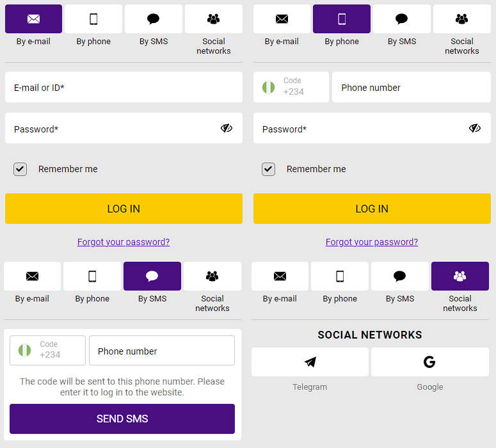Click Forgot your password link under e-mail login
This screenshot has height=448, width=496.
coord(124,242)
